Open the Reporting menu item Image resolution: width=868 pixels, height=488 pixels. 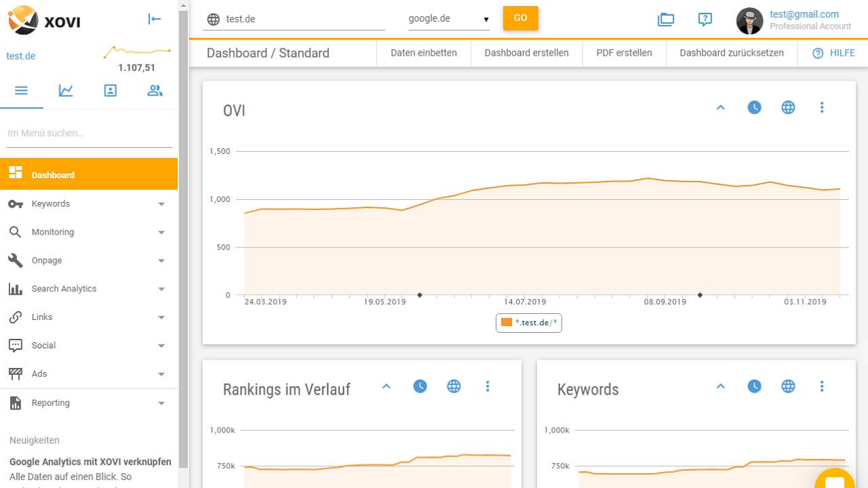[x=88, y=403]
